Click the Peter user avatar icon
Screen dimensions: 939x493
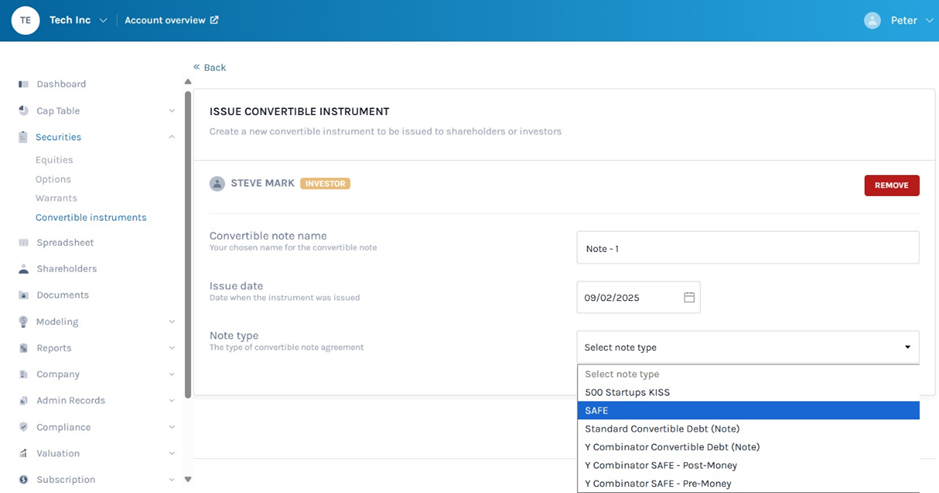click(872, 20)
